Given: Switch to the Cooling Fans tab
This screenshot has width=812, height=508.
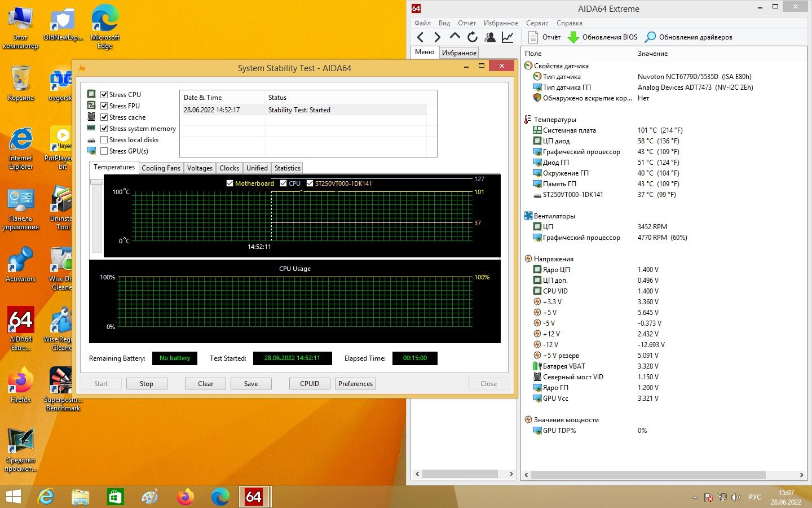Looking at the screenshot, I should click(161, 168).
